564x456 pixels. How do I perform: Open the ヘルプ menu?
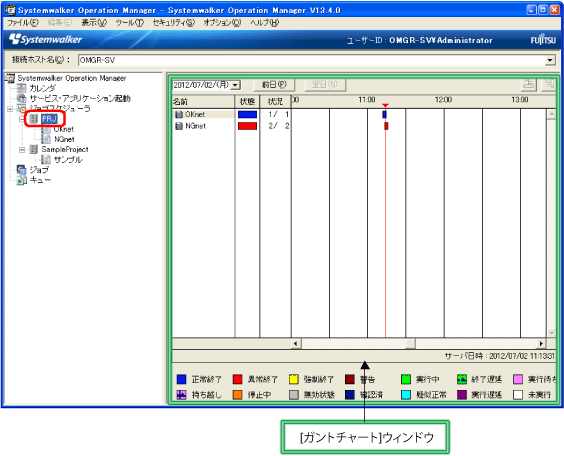point(264,23)
